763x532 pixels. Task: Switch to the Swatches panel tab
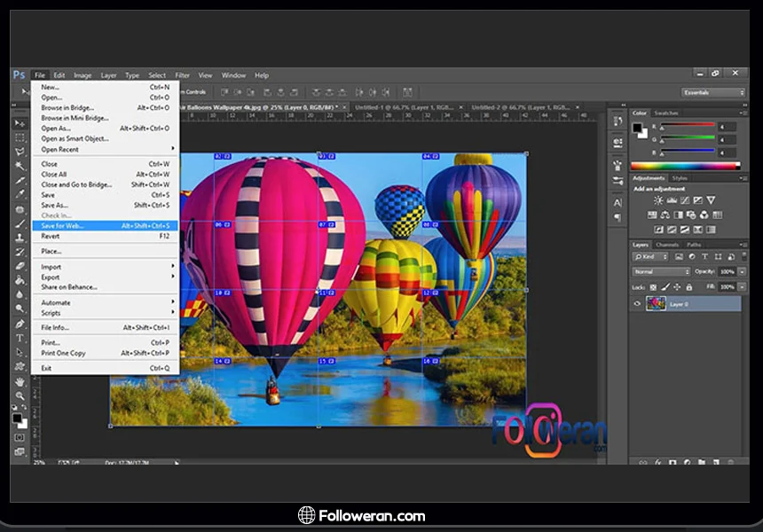665,113
